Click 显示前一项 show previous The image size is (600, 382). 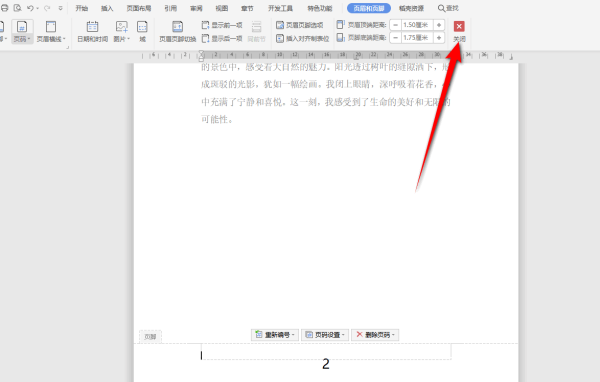tap(222, 25)
